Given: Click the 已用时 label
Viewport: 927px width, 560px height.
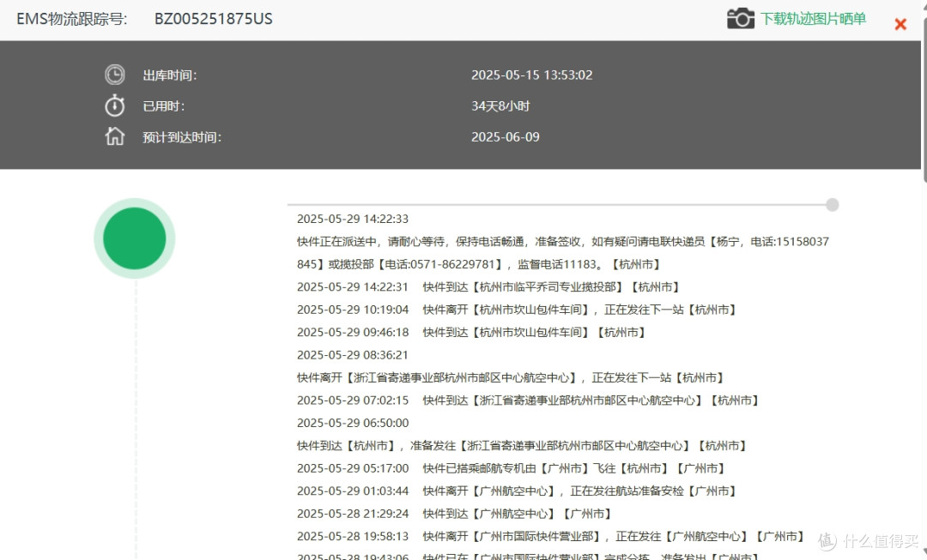Looking at the screenshot, I should pos(164,106).
